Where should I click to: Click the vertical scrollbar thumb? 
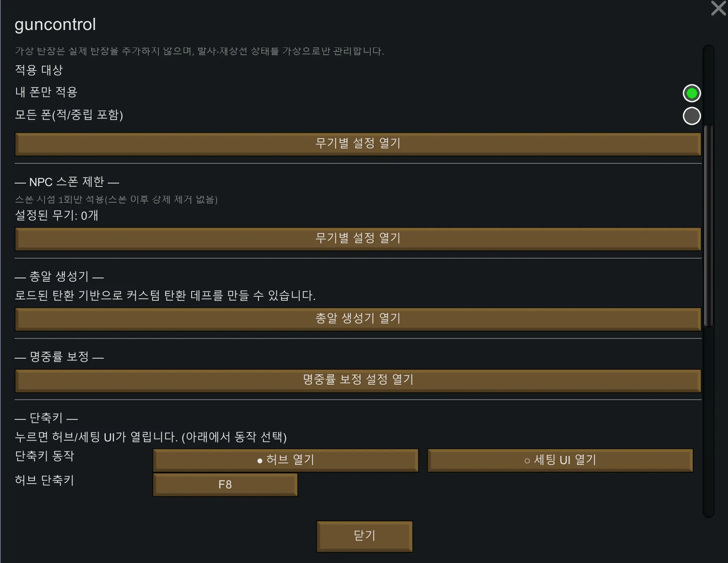coord(708,225)
